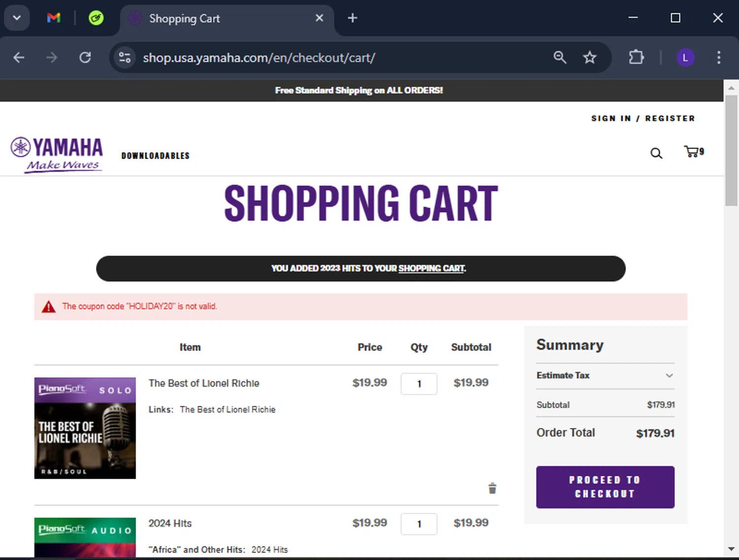739x560 pixels.
Task: Open the Chrome three-dot menu
Action: tap(719, 58)
